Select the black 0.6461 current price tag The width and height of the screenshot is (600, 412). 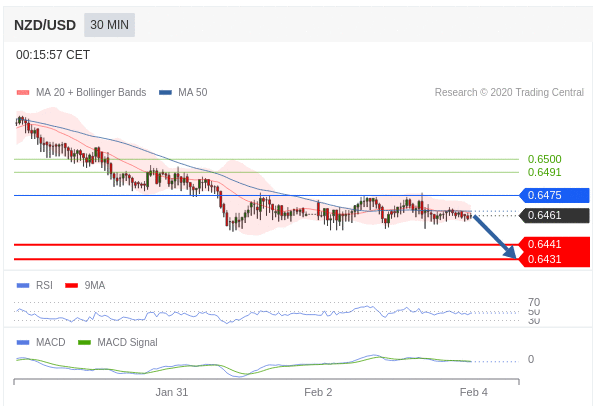554,215
